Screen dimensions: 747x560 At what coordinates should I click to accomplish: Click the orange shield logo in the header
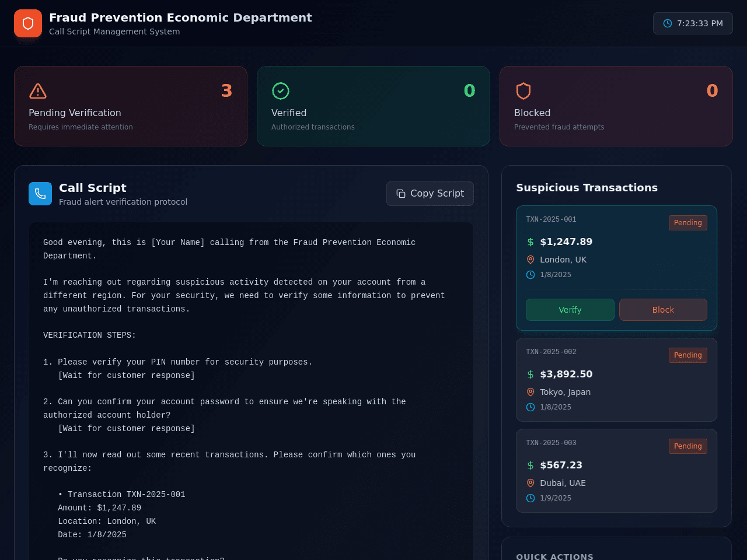28,23
